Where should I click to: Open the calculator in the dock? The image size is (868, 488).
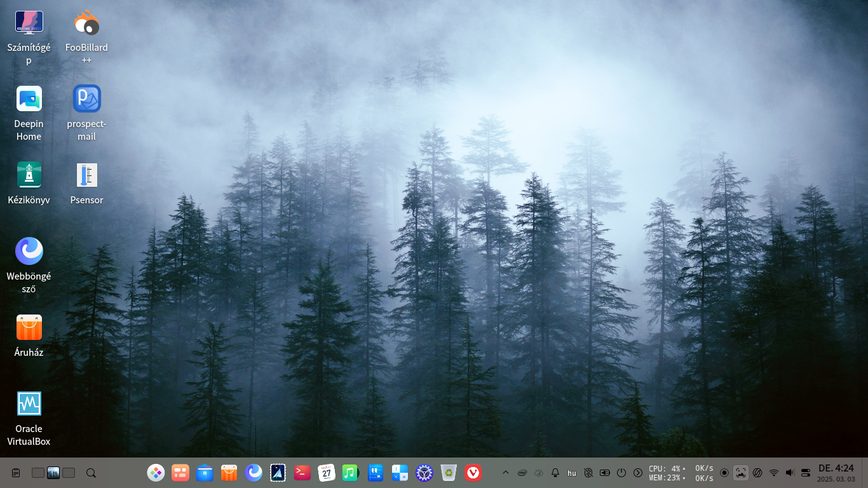(x=400, y=473)
